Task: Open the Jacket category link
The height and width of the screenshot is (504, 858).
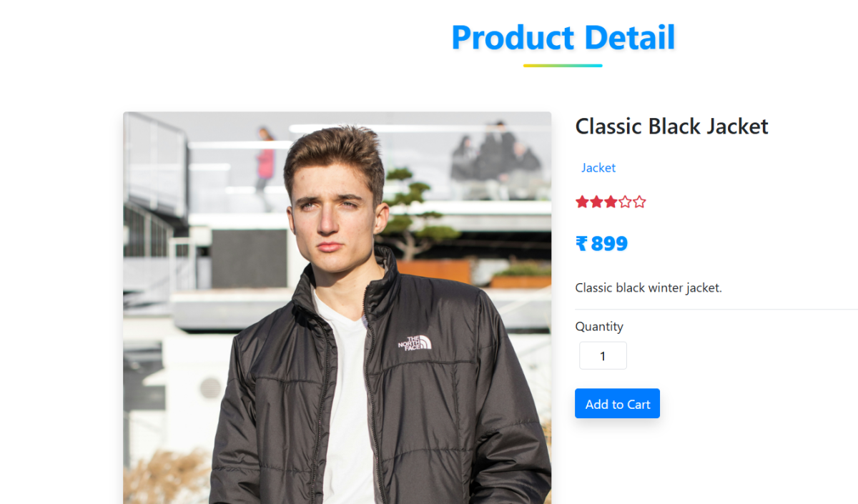Action: [598, 168]
